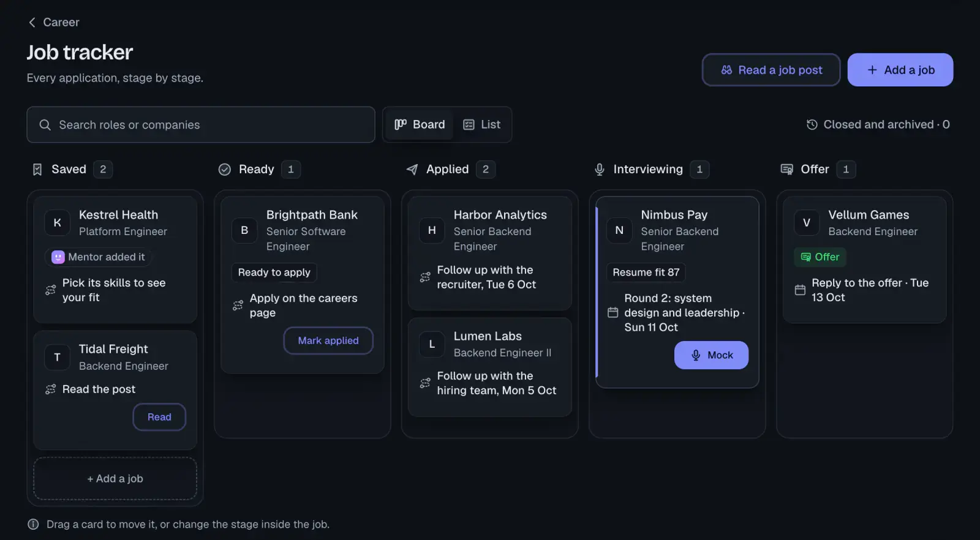Click the Applied column paper-plane icon
Screen dimensions: 980x540
(x=412, y=170)
